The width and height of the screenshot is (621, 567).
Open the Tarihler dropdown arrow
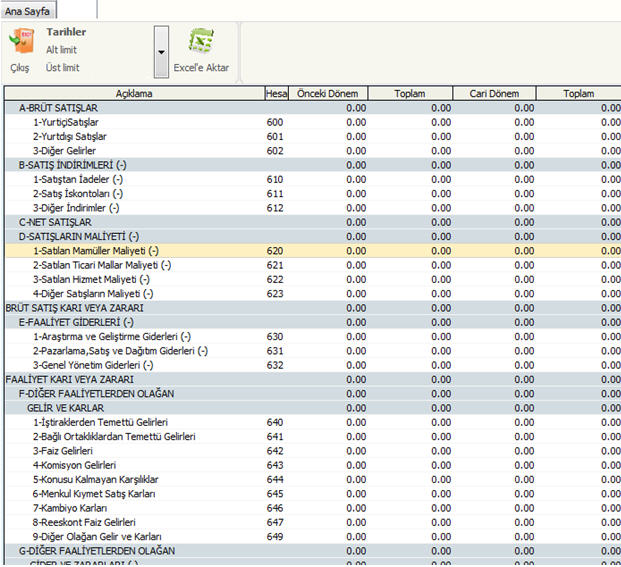pyautogui.click(x=160, y=51)
